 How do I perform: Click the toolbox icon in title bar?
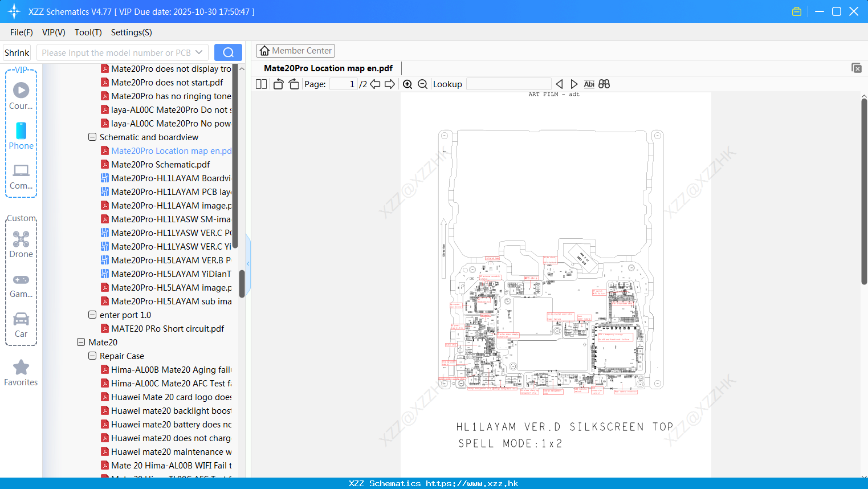pyautogui.click(x=797, y=11)
